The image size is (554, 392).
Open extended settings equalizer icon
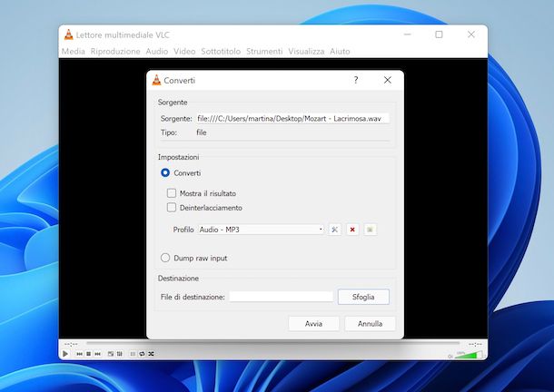120,354
